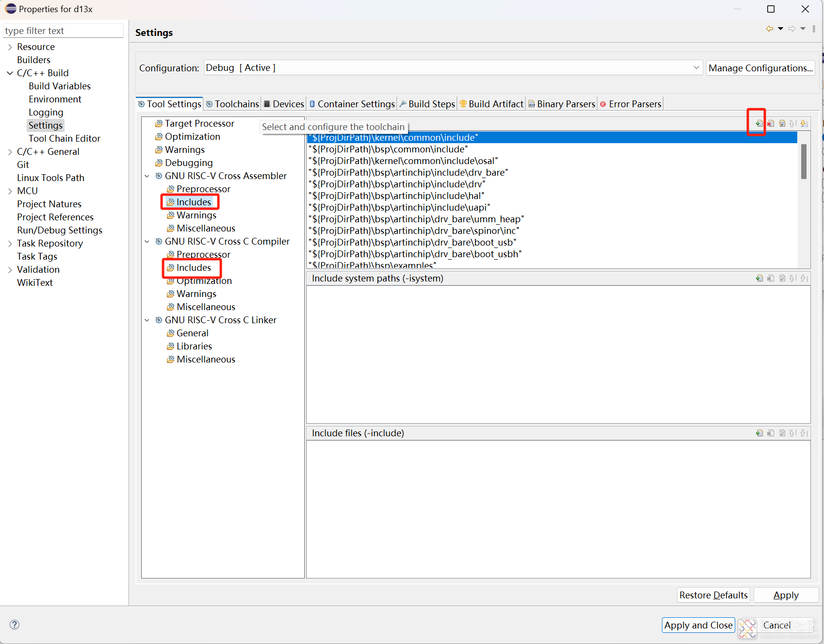Click the Eclipse icon in title bar
The width and height of the screenshot is (824, 644).
[11, 9]
